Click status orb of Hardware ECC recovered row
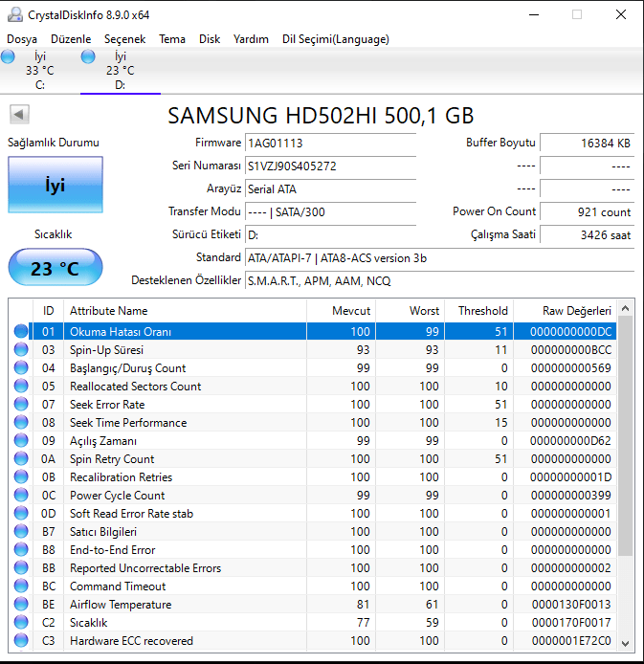 21,640
